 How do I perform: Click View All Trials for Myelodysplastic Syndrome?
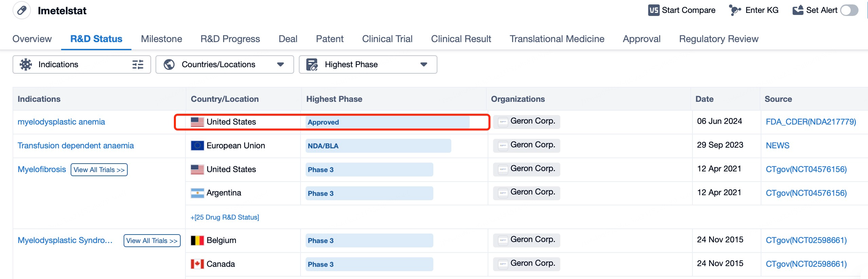coord(152,241)
